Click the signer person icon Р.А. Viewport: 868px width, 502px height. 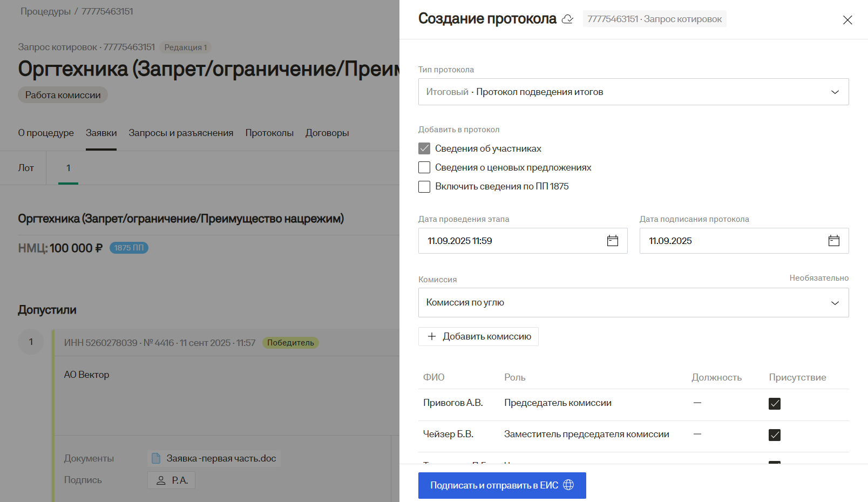(x=161, y=480)
